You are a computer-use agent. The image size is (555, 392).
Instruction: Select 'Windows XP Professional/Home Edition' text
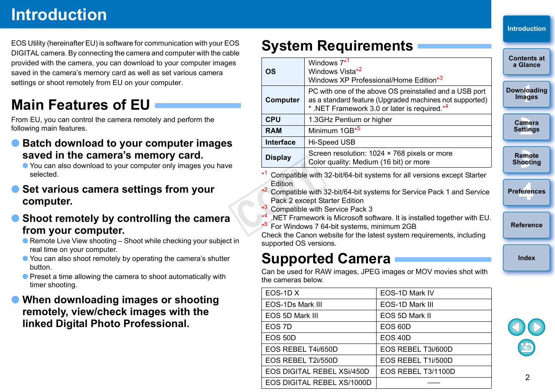point(372,80)
